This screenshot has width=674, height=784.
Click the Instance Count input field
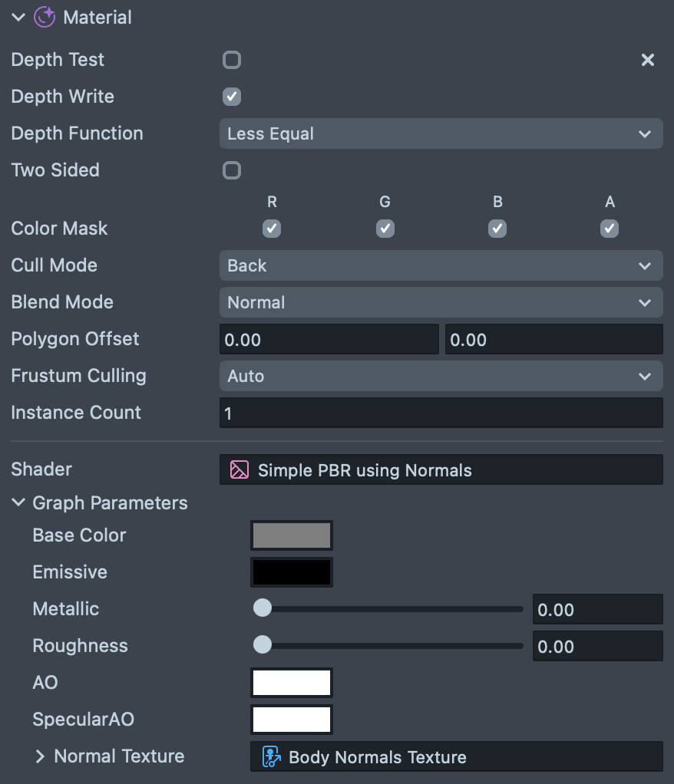coord(441,413)
